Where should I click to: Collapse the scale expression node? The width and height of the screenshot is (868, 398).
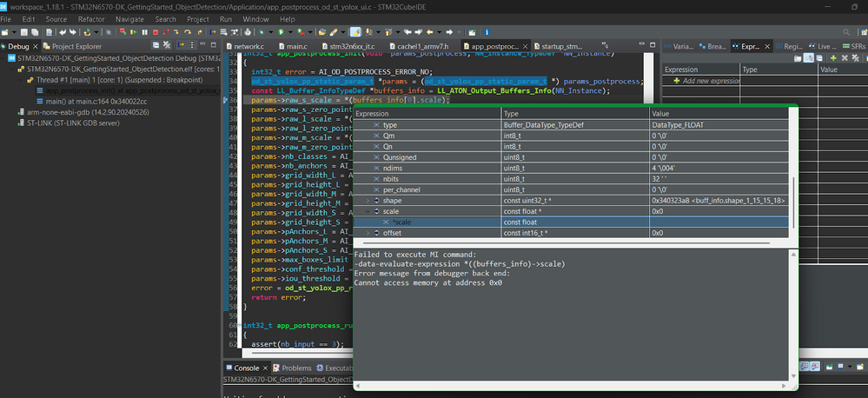tap(366, 211)
